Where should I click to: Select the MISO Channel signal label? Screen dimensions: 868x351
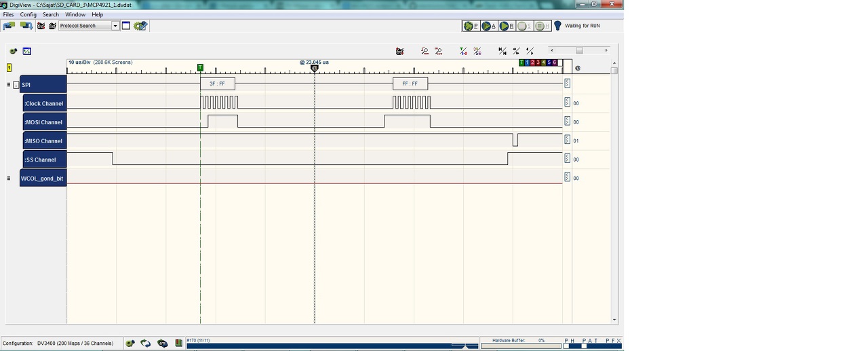(45, 141)
